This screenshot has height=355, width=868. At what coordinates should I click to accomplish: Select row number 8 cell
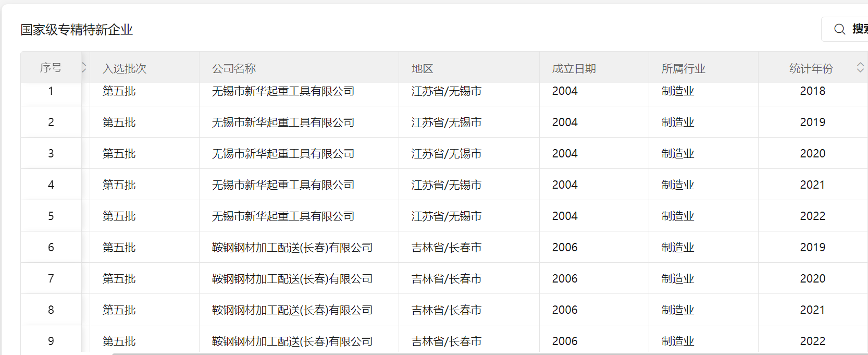click(x=51, y=310)
